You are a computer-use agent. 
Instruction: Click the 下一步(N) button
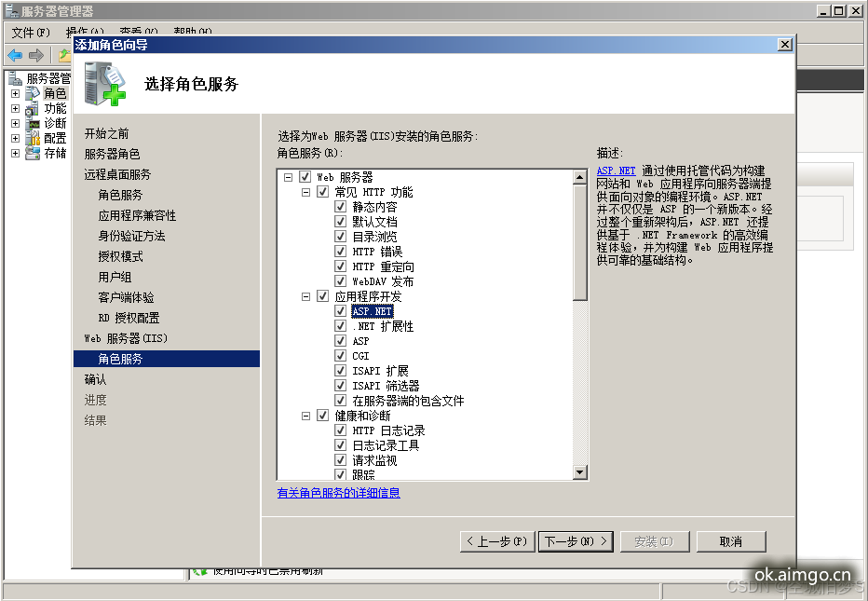pos(576,541)
